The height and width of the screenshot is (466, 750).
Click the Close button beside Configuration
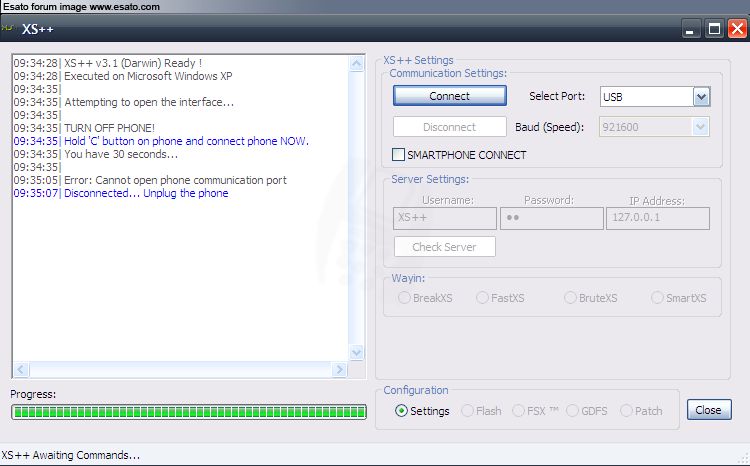709,410
